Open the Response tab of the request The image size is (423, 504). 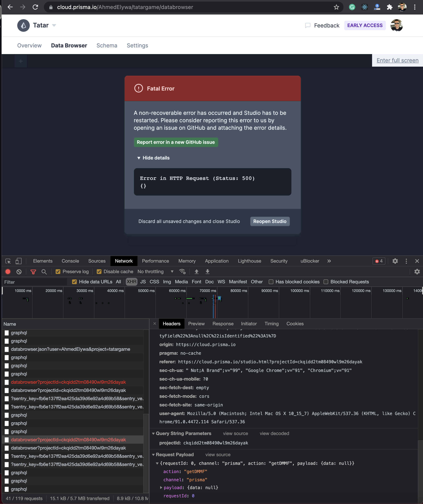coord(223,324)
